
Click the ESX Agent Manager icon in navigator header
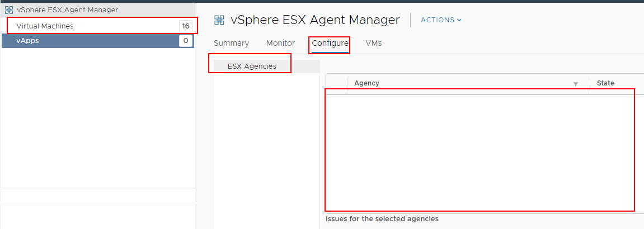[x=9, y=9]
